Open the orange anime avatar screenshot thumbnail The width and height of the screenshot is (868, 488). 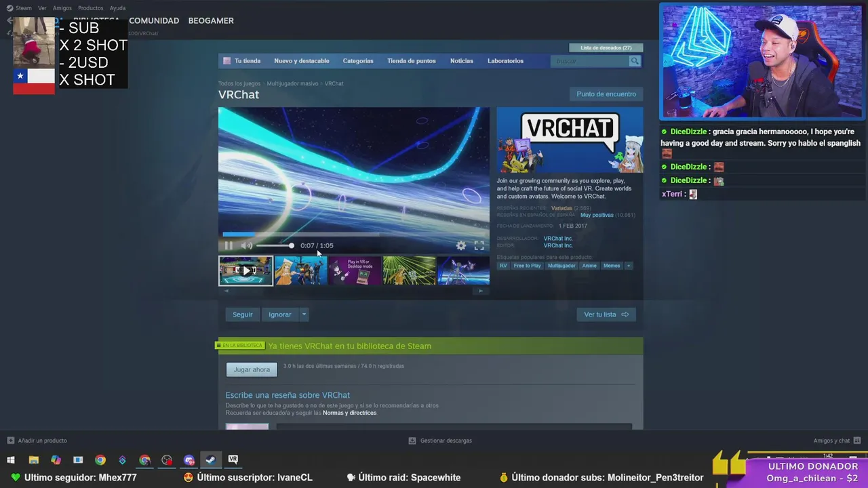point(300,270)
